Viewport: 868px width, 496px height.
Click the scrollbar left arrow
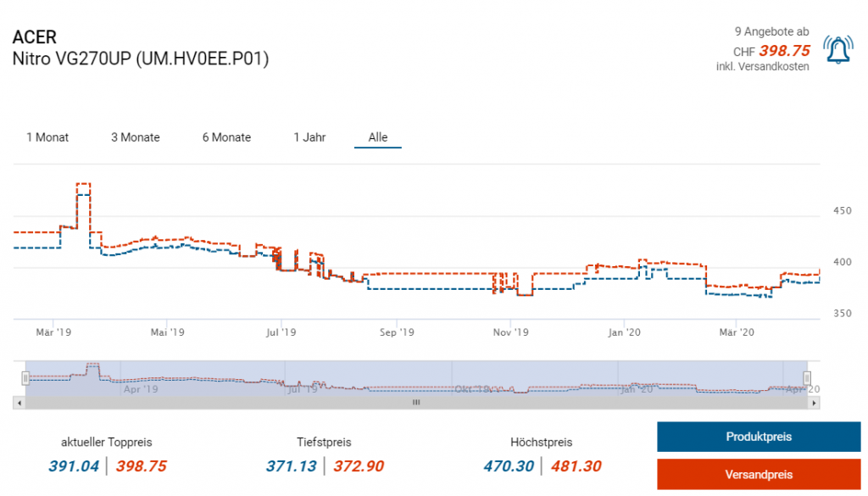click(x=19, y=403)
